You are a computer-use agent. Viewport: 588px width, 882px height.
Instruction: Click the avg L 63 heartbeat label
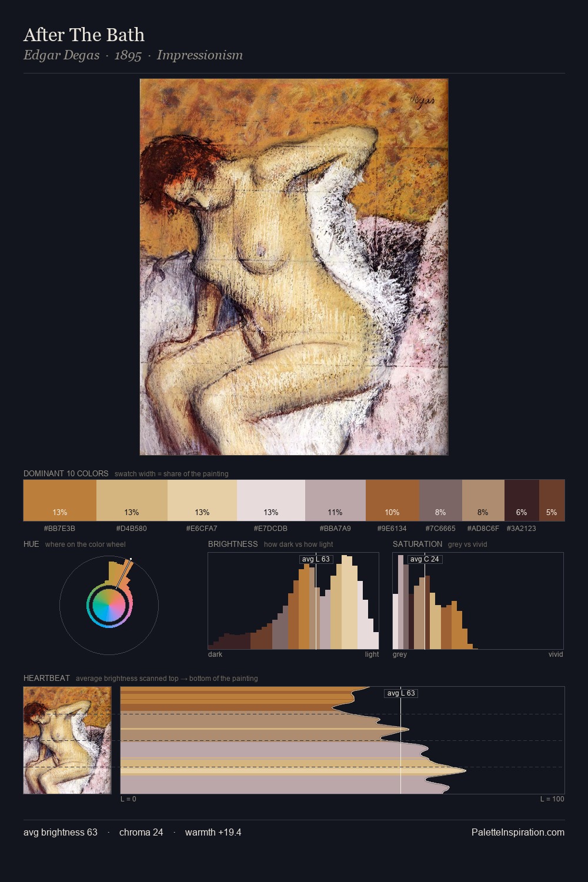pos(401,693)
